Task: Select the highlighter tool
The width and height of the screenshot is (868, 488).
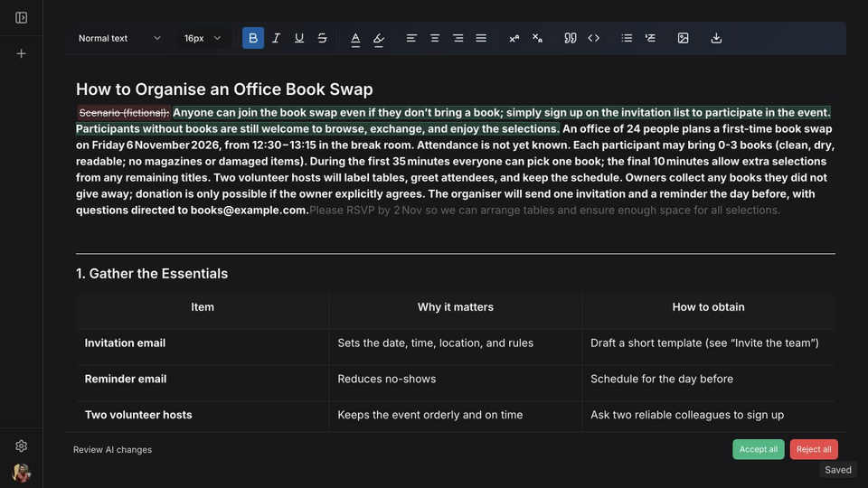Action: coord(379,38)
